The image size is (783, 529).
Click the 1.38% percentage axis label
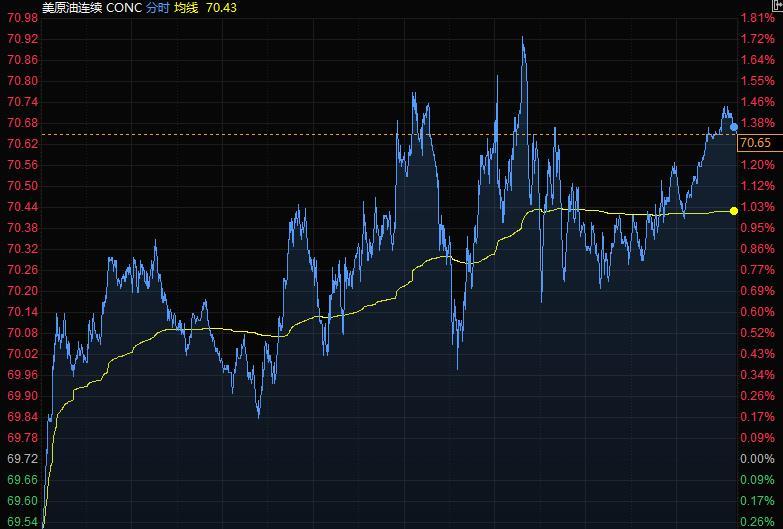coord(757,123)
